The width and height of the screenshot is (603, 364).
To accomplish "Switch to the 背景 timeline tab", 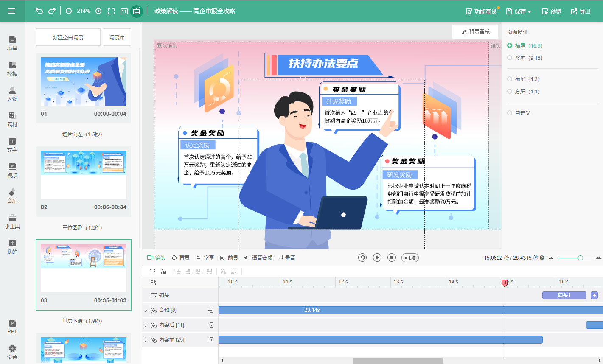I will 181,258.
